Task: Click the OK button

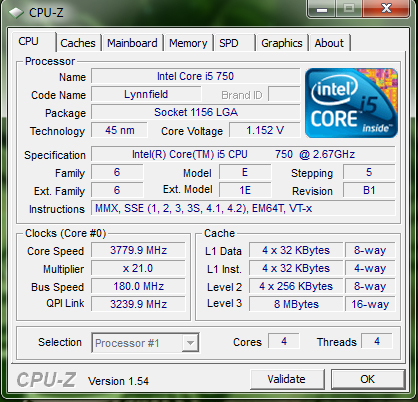Action: tap(368, 379)
